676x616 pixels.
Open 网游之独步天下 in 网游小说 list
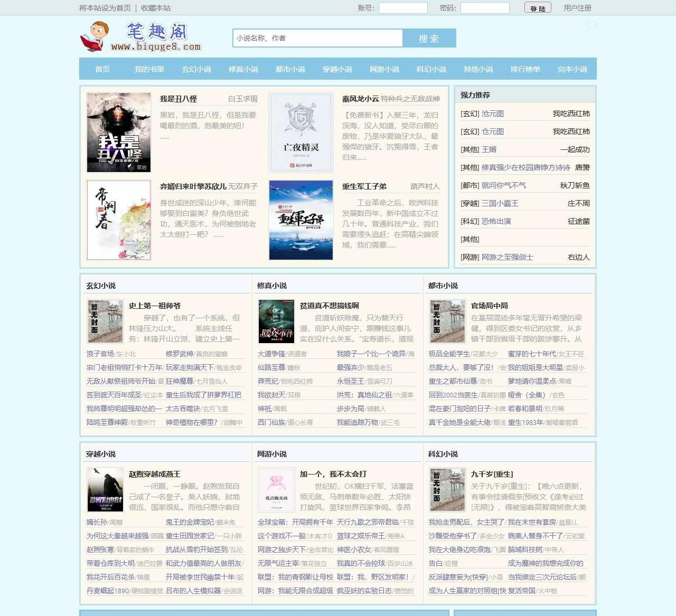point(281,549)
